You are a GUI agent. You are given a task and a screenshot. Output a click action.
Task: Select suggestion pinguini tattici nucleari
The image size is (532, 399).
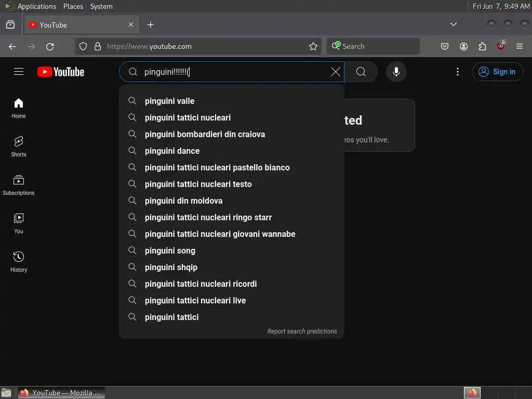(232, 118)
